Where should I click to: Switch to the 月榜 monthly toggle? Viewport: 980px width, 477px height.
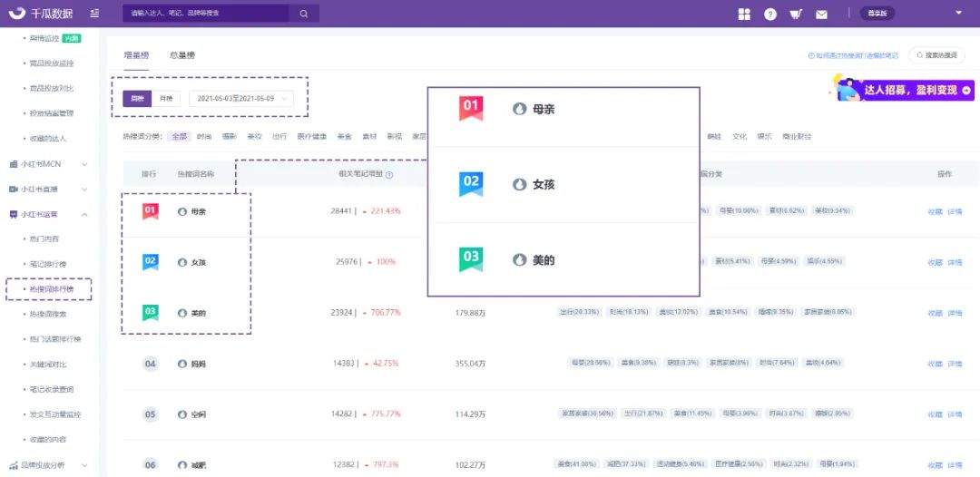point(166,99)
